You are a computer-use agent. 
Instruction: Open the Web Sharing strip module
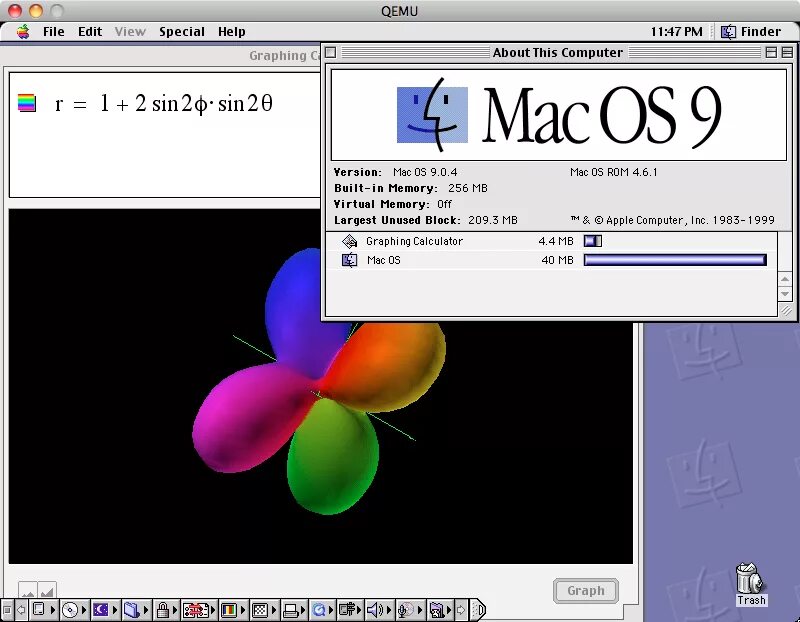440,610
